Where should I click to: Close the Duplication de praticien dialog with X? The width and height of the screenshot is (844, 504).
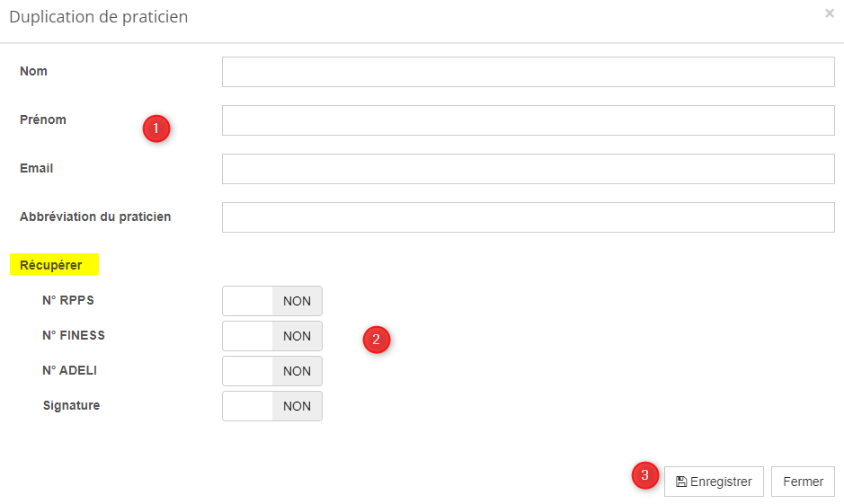[x=829, y=13]
